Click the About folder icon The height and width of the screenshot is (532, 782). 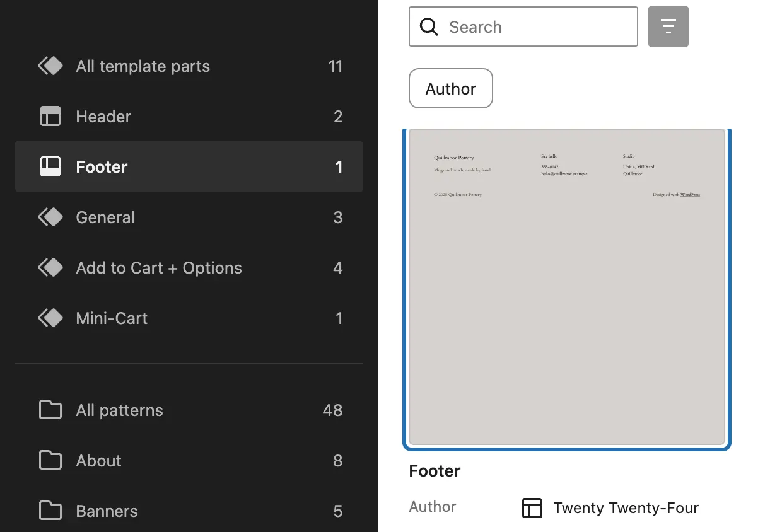(x=50, y=461)
